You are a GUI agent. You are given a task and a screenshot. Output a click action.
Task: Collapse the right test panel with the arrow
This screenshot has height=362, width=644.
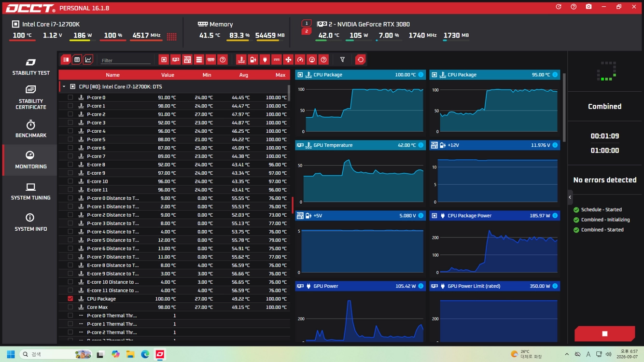pos(570,197)
